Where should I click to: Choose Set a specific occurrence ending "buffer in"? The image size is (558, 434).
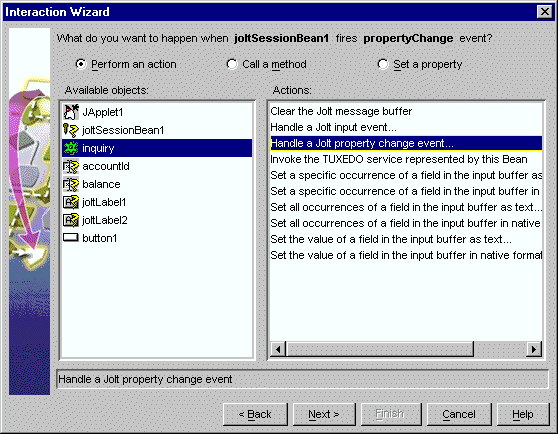pyautogui.click(x=406, y=191)
